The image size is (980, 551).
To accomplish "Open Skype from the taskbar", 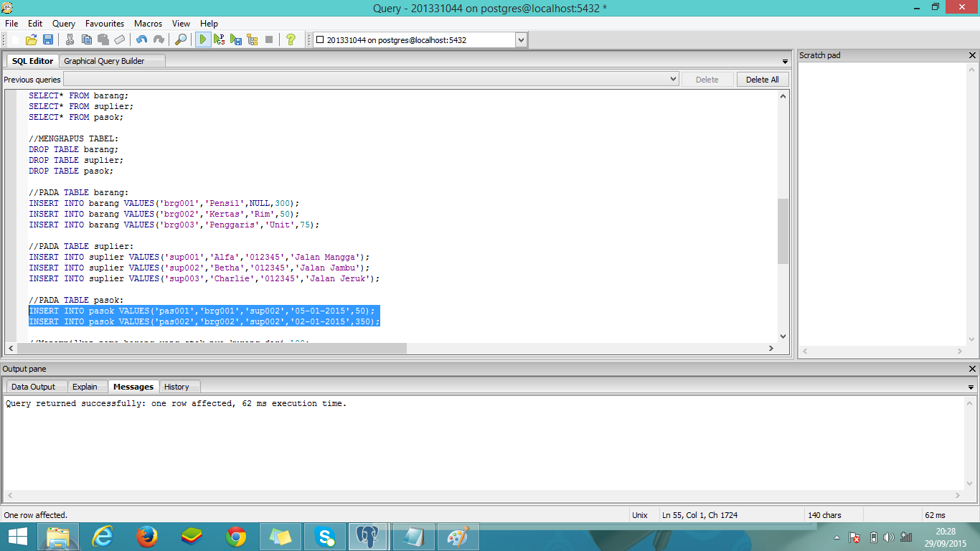I will 325,537.
